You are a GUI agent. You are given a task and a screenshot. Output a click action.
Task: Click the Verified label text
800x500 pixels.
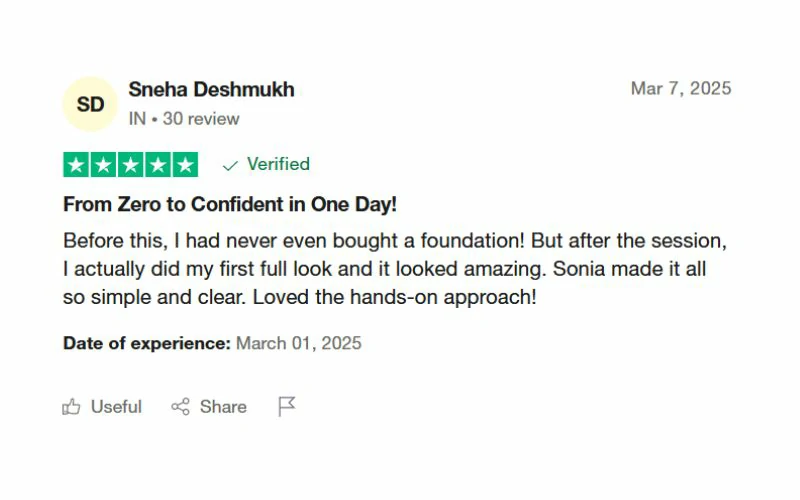pos(278,164)
